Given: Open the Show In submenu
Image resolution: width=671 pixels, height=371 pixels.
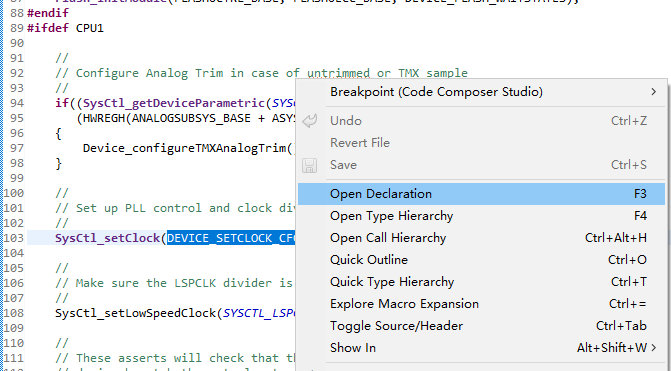Looking at the screenshot, I should (481, 348).
